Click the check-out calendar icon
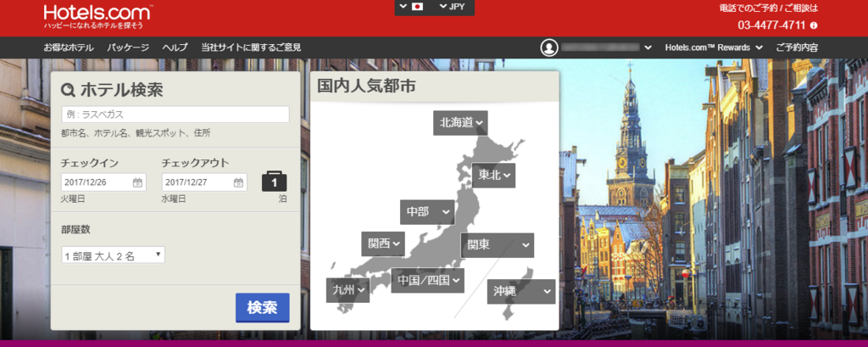Screen dimensions: 868x347 coord(238,182)
